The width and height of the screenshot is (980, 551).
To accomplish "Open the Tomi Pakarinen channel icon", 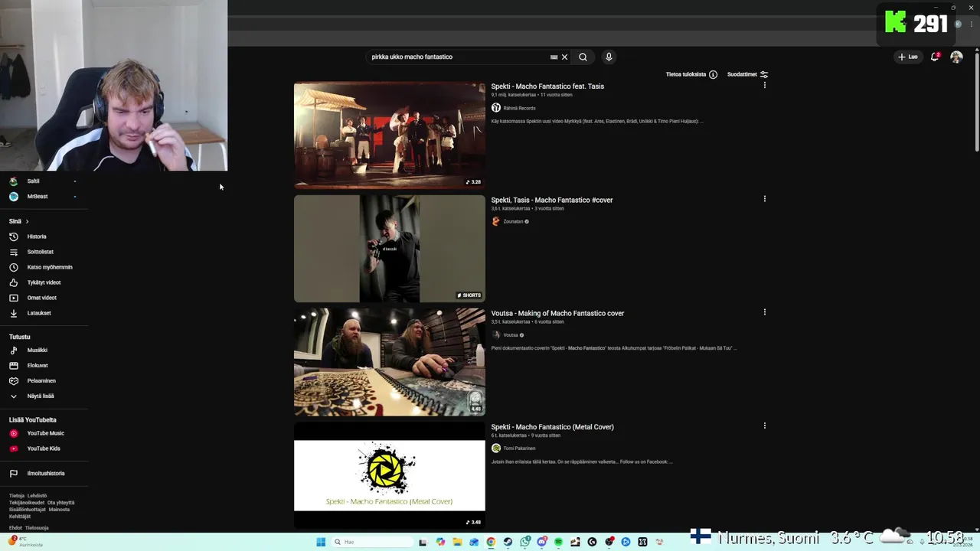I will tap(496, 448).
